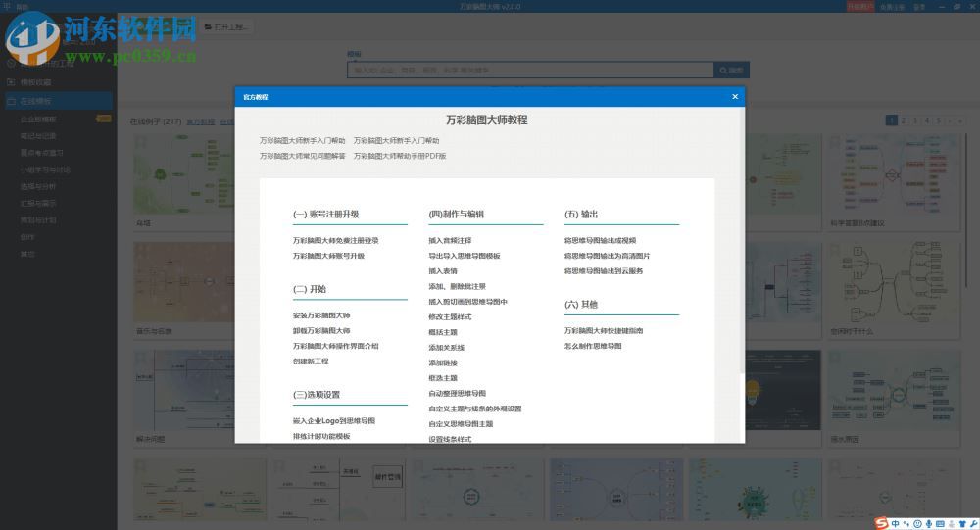This screenshot has height=530, width=980.
Task: Click the (一) 账号注册升级 section heading
Action: click(325, 214)
